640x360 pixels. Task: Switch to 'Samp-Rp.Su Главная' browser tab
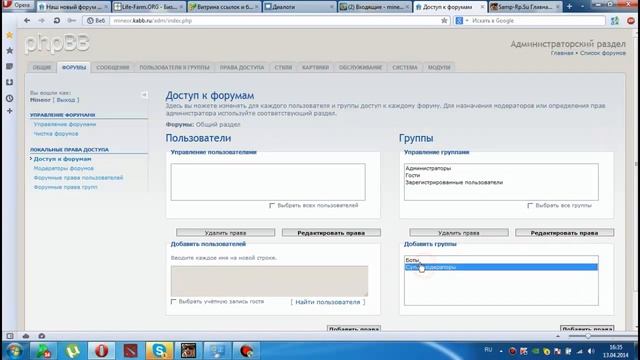(525, 7)
